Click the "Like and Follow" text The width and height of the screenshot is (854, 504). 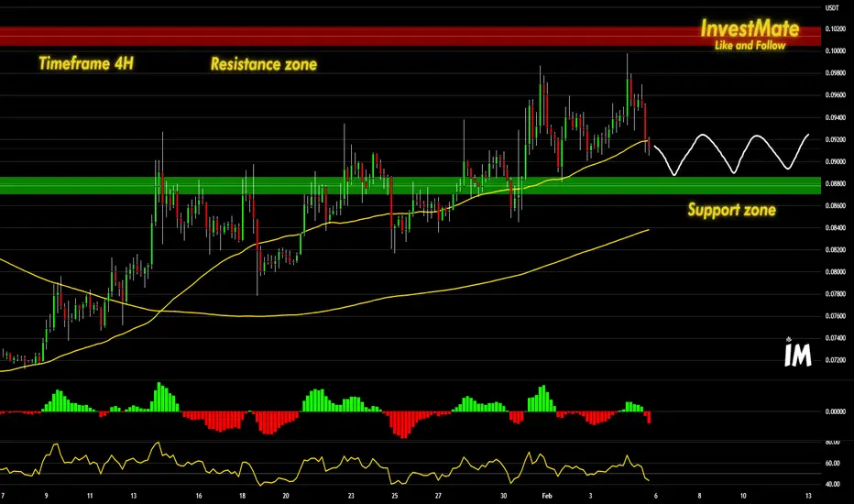pyautogui.click(x=750, y=46)
